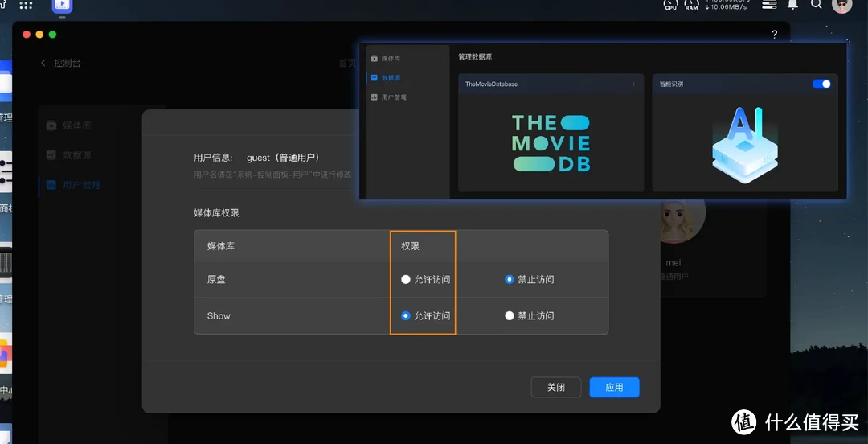This screenshot has height=444, width=868.
Task: Click the mei user avatar
Action: (682, 222)
